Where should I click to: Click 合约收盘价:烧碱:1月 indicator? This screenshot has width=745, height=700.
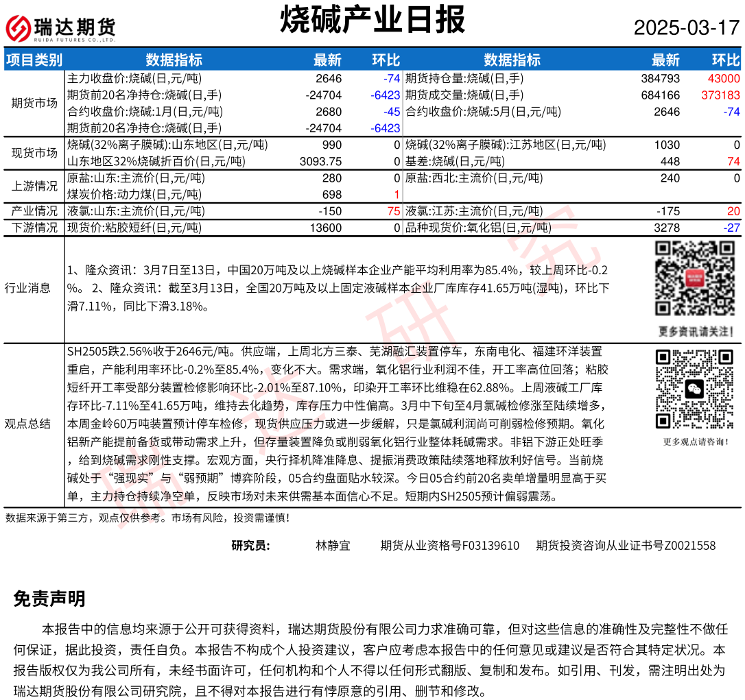point(145,112)
